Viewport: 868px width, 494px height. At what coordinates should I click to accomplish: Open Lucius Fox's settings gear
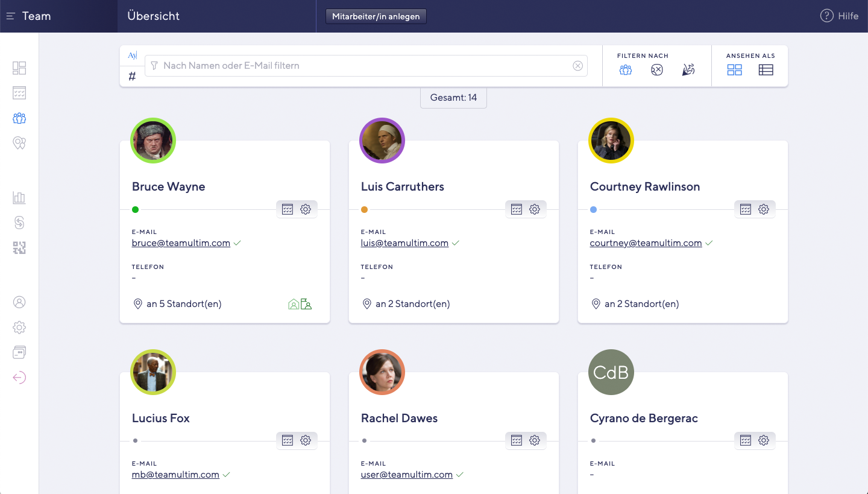pos(306,440)
